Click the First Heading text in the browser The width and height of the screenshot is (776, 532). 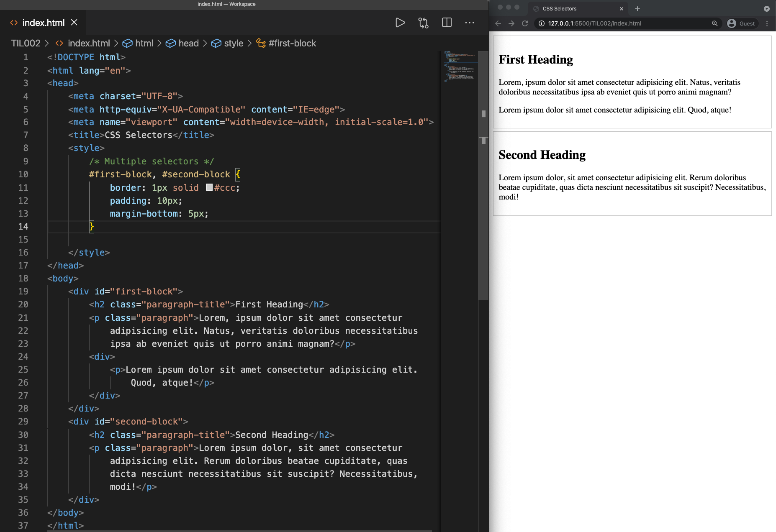(x=536, y=59)
